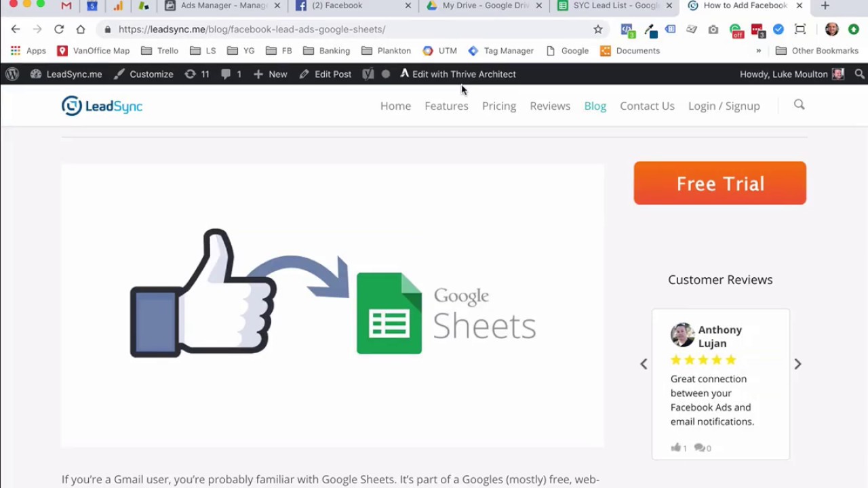Viewport: 868px width, 488px height.
Task: Show the previous customer review
Action: click(x=644, y=364)
